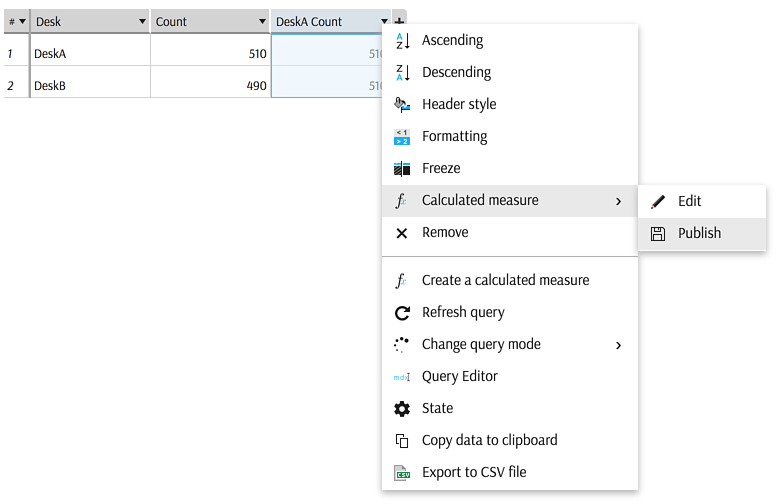The height and width of the screenshot is (504, 778).
Task: Select the DeskA table cell
Action: 90,50
